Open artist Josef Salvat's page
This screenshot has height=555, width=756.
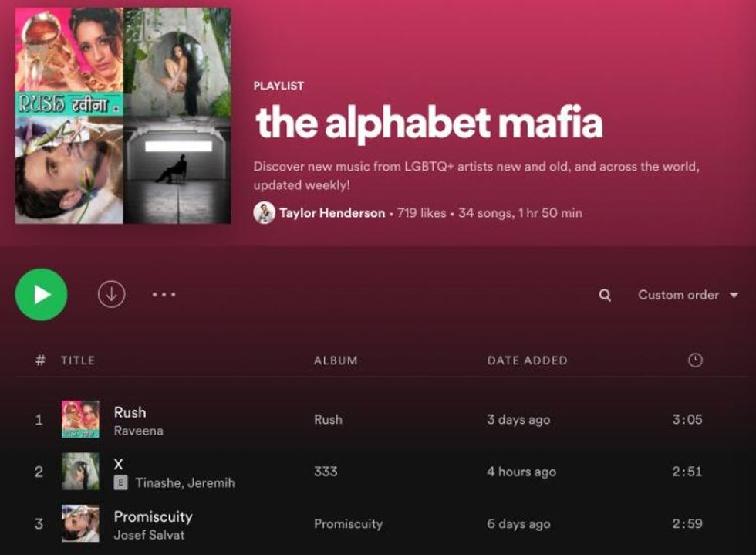tap(149, 535)
